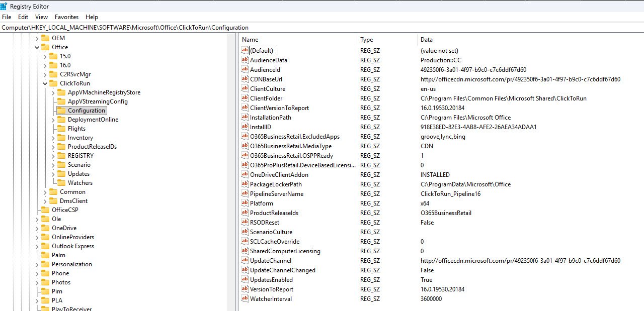Select the Scenario key in the tree

click(79, 165)
